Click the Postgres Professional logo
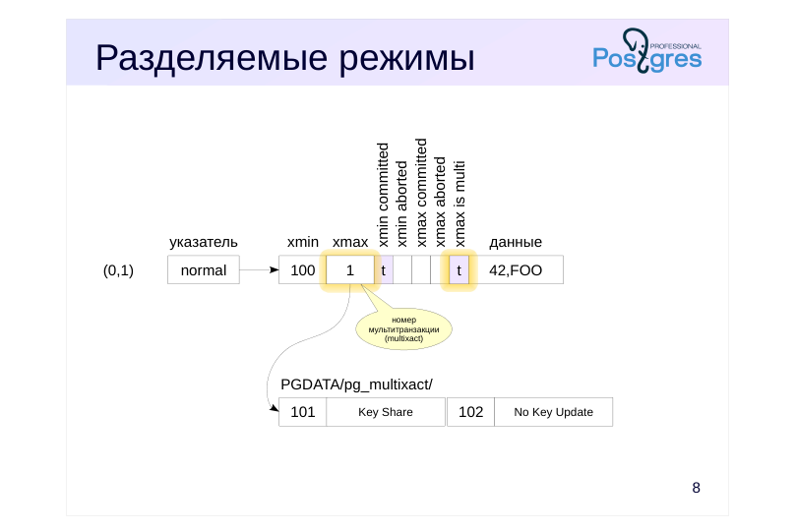The width and height of the screenshot is (796, 532). pos(647,51)
